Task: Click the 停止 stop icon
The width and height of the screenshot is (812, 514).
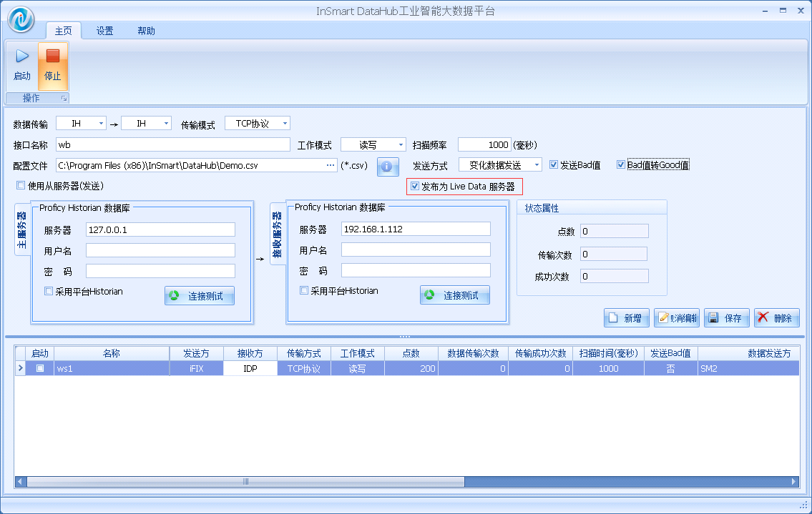Action: point(53,55)
